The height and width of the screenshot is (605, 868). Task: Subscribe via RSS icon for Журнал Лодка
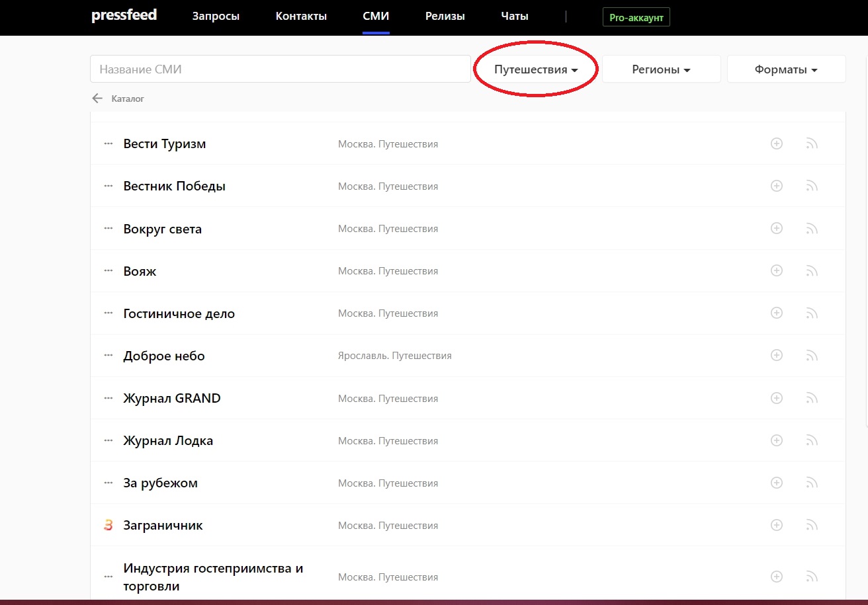point(812,441)
